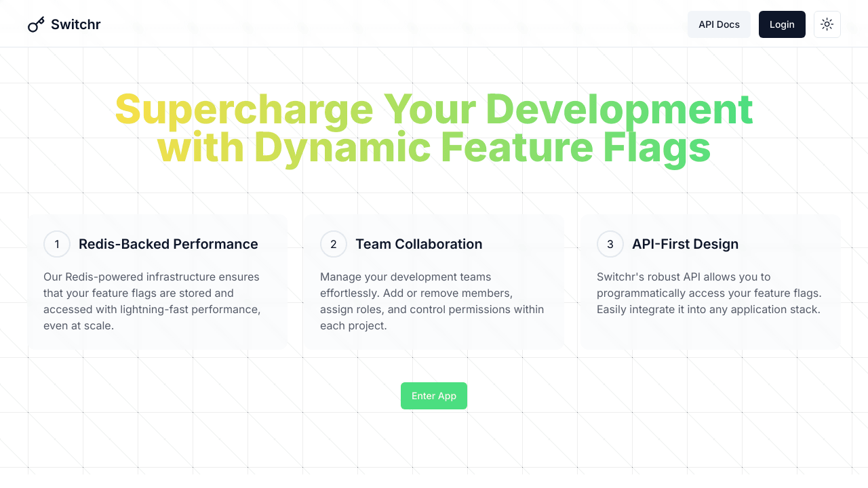The height and width of the screenshot is (488, 868).
Task: Select the API-First Design card title
Action: 685,244
